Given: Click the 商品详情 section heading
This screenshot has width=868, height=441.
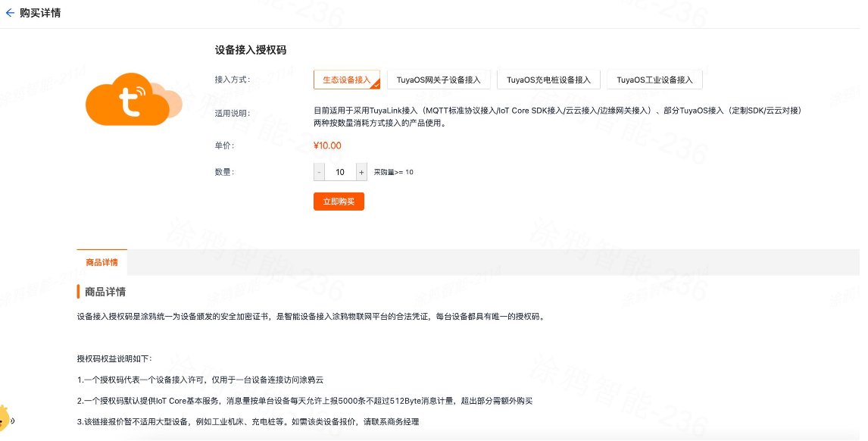Looking at the screenshot, I should click(105, 292).
